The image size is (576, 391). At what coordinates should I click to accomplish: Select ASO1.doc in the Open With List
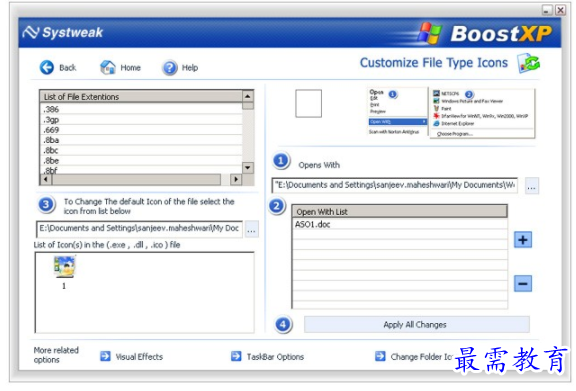coord(400,224)
